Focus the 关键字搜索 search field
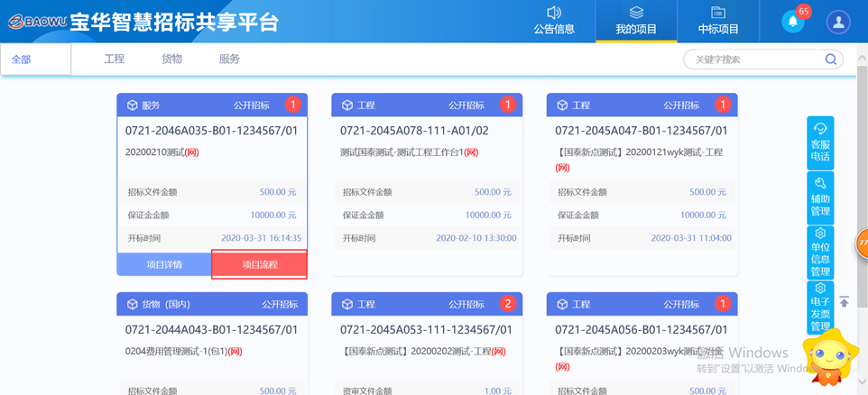The image size is (868, 395). [x=753, y=60]
